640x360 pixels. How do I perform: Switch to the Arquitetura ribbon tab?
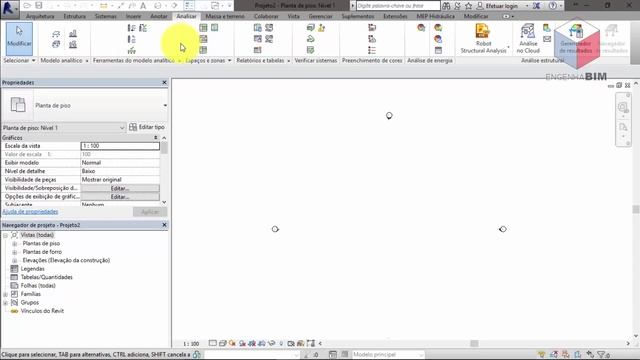tap(40, 16)
